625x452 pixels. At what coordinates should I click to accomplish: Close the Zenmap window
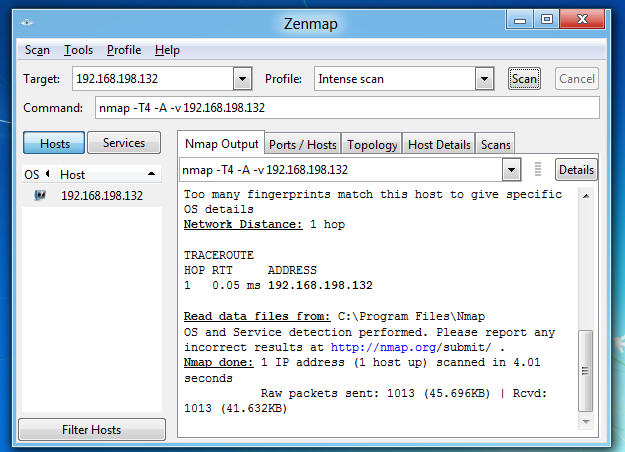(582, 20)
